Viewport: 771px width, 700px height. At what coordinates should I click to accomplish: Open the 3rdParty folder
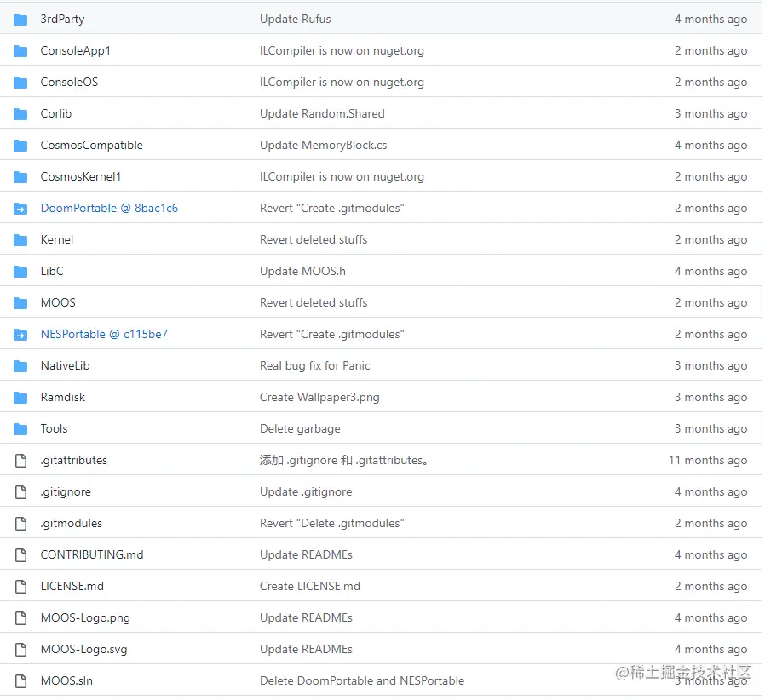point(62,20)
